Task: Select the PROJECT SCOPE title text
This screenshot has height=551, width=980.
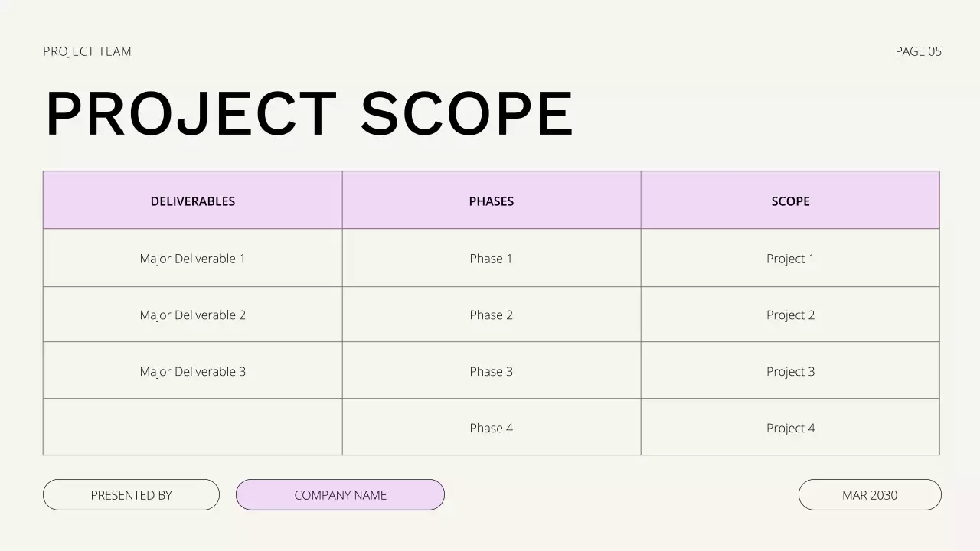Action: tap(309, 115)
